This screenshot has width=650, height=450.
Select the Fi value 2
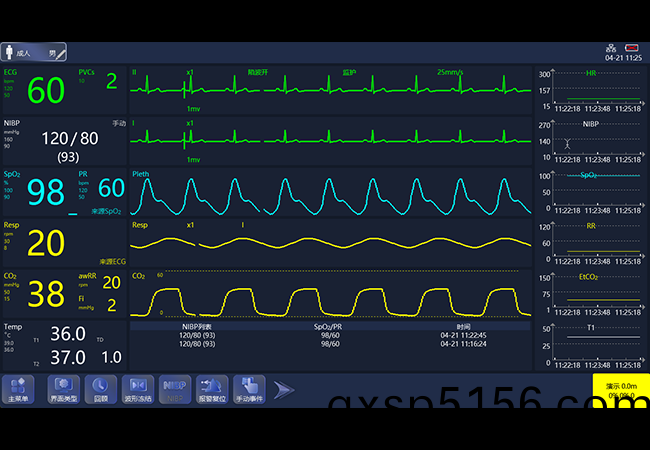tap(112, 305)
